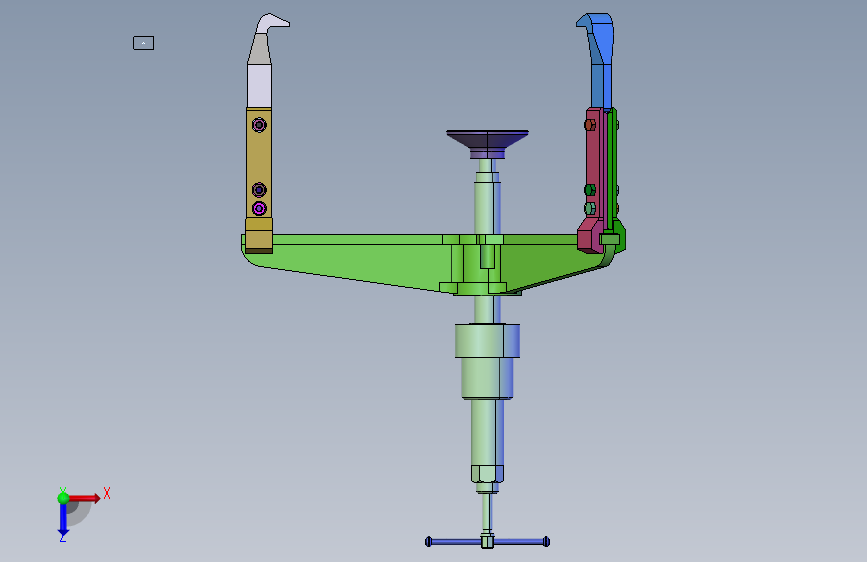Select the large cylinder body below the crossbeam
Screen dimensions: 867x562
point(487,361)
